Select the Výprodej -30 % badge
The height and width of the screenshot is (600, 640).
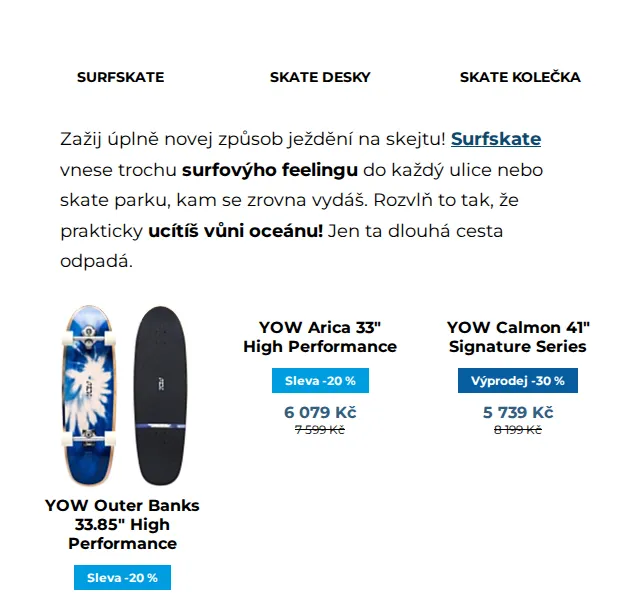click(x=518, y=381)
